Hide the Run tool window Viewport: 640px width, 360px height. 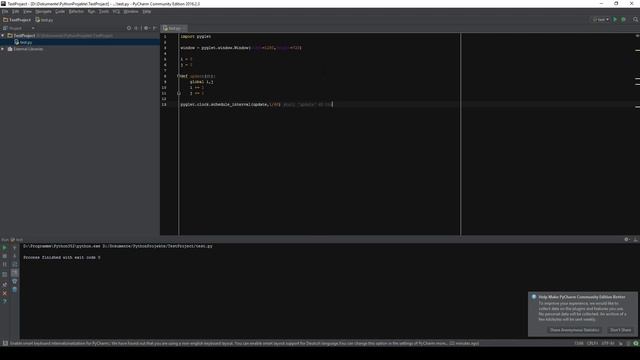(x=636, y=240)
